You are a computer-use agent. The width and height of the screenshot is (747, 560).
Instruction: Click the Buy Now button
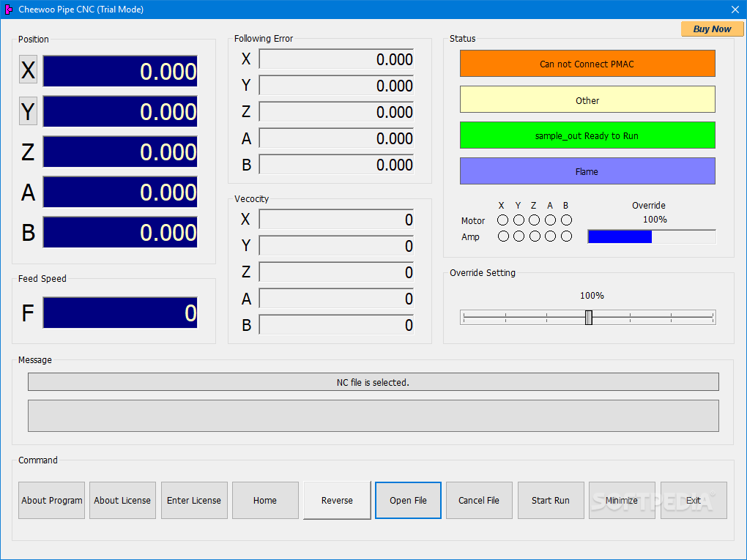click(712, 29)
